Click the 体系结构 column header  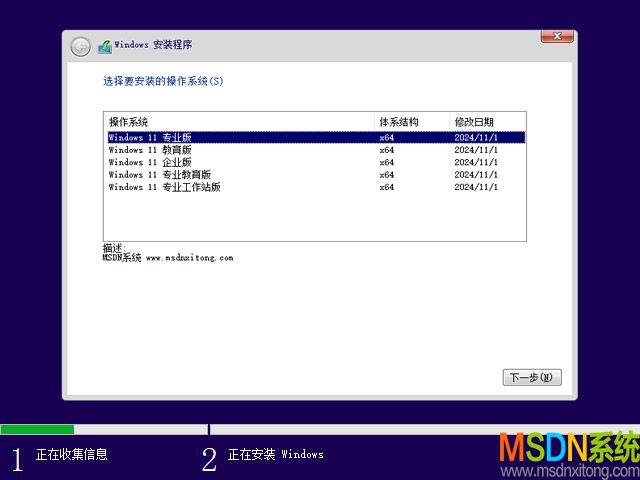pos(412,122)
